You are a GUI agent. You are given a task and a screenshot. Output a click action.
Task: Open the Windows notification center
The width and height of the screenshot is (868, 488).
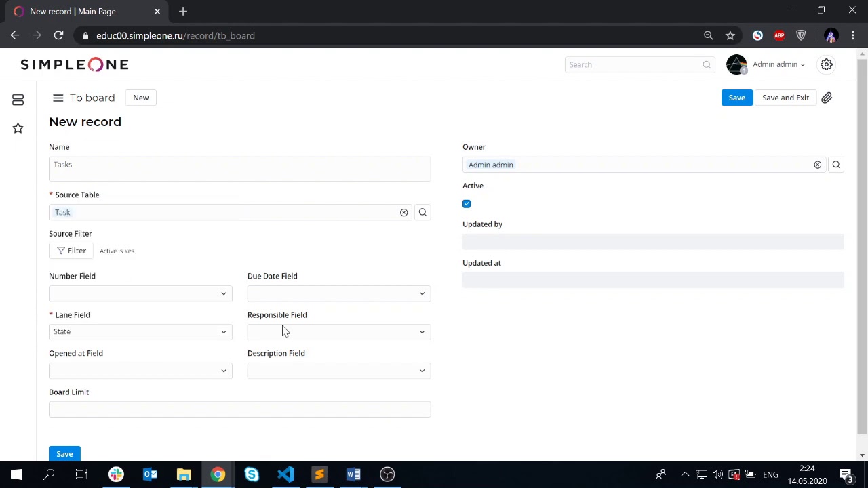click(846, 474)
